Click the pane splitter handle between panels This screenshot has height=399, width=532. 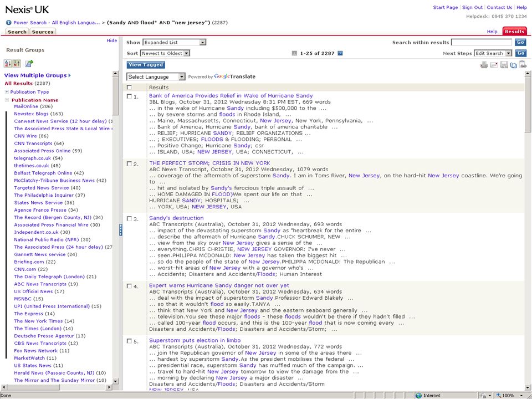[x=120, y=229]
